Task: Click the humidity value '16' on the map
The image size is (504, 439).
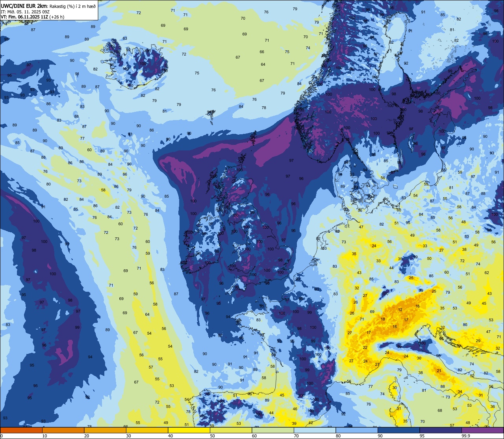Action: 417,306
